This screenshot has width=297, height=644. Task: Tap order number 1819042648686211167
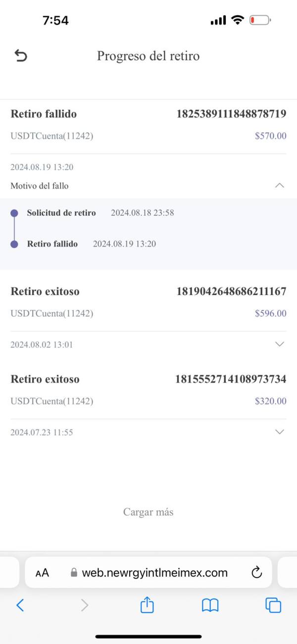click(231, 292)
